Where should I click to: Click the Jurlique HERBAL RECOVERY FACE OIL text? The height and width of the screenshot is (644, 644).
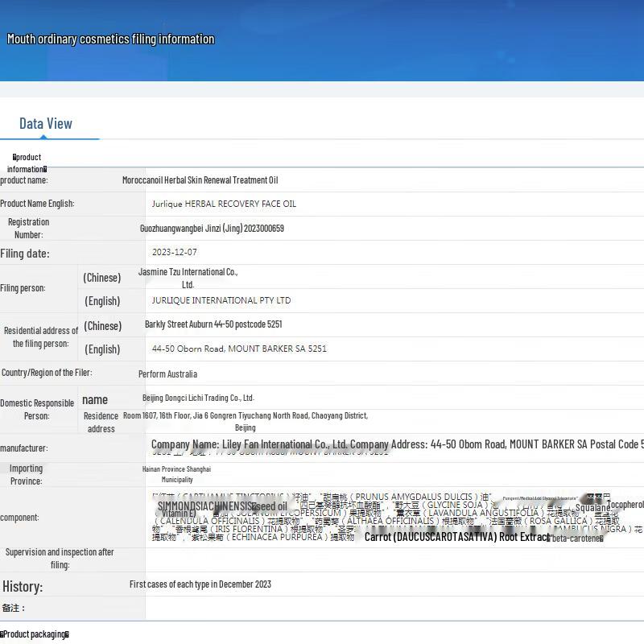tap(224, 204)
